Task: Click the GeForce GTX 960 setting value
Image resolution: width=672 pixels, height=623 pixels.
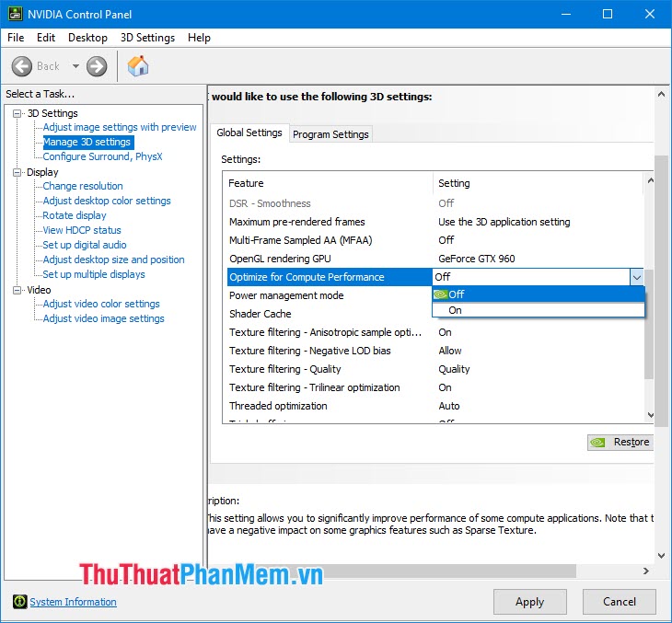Action: click(476, 259)
